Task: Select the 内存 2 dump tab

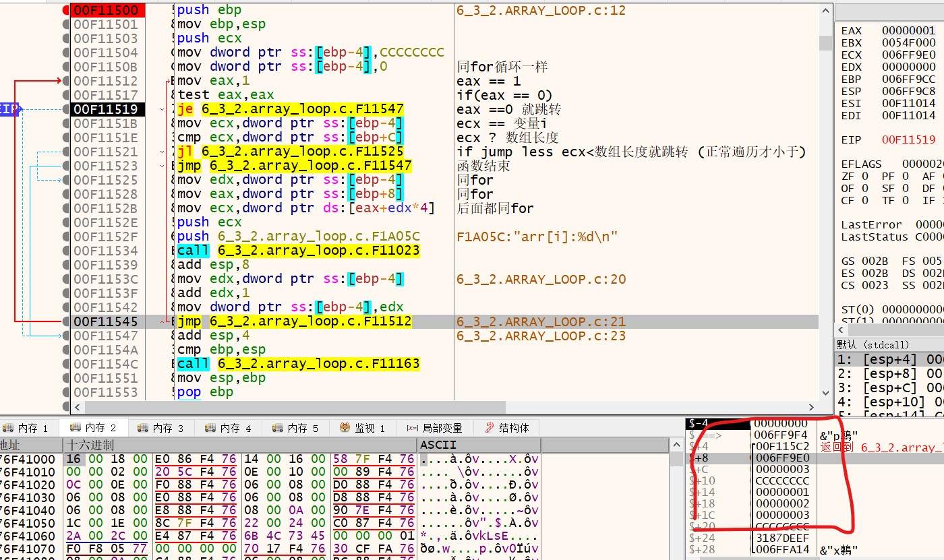Action: [x=94, y=428]
